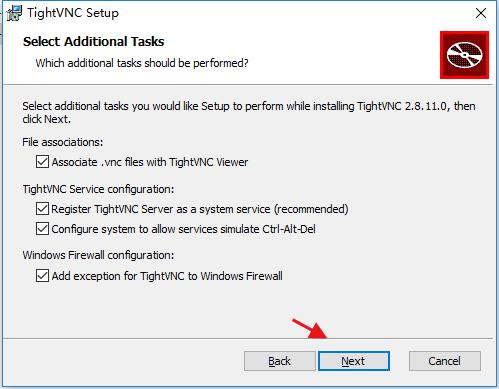Return to the previous page with Back
Image resolution: width=499 pixels, height=389 pixels.
click(x=279, y=361)
